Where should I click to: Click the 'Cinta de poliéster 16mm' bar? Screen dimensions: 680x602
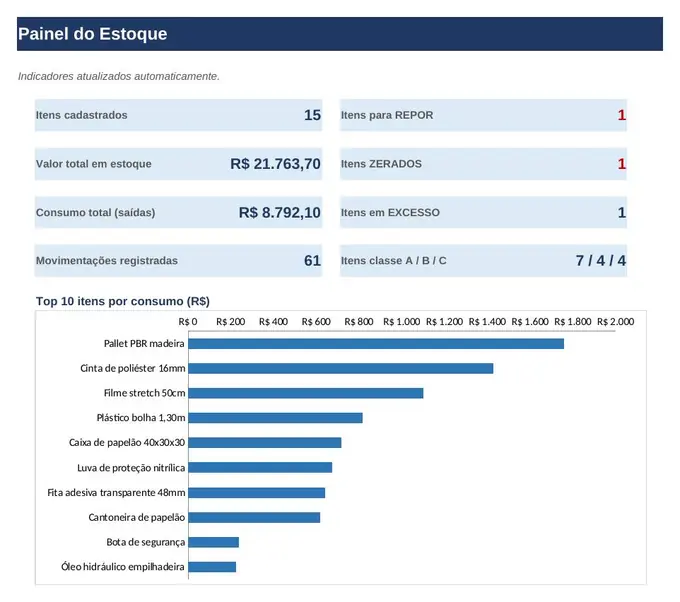tap(341, 369)
